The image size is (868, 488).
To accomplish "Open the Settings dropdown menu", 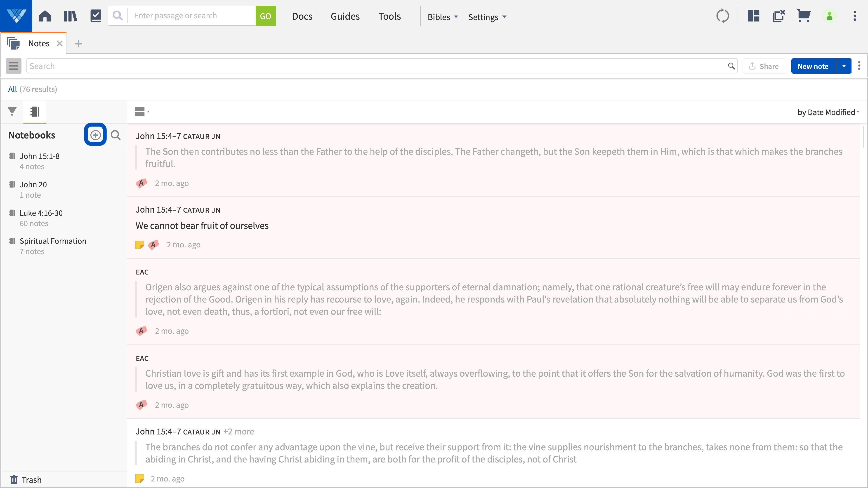I will point(487,17).
